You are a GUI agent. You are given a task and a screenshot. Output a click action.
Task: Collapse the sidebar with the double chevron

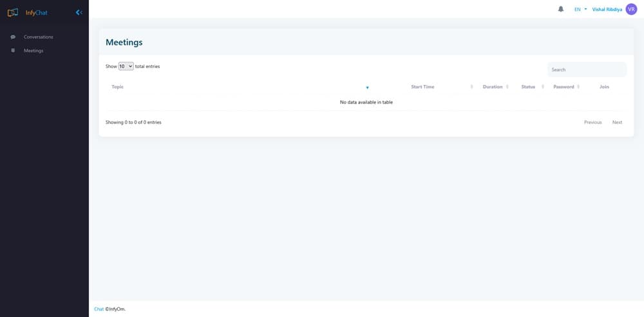click(x=79, y=12)
